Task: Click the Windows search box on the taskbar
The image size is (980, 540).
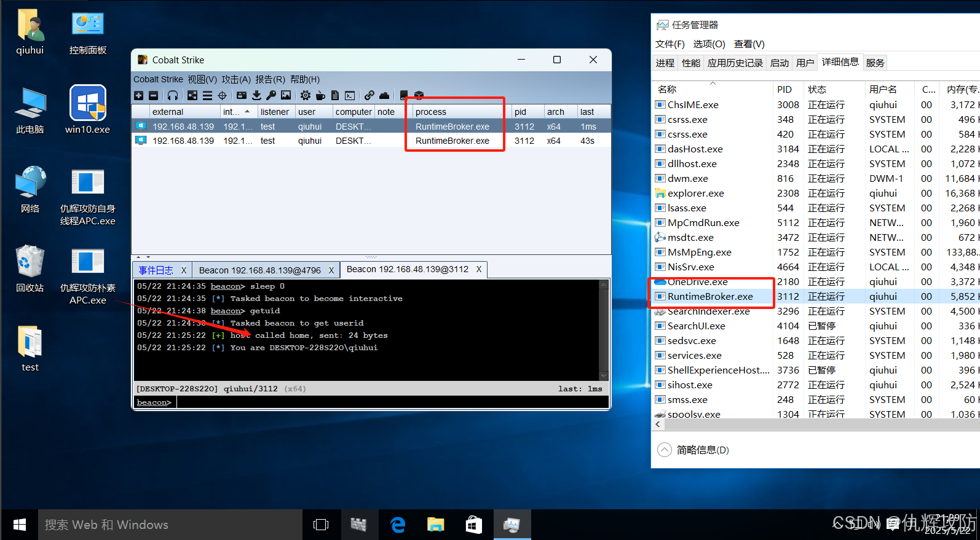Action: tap(170, 525)
